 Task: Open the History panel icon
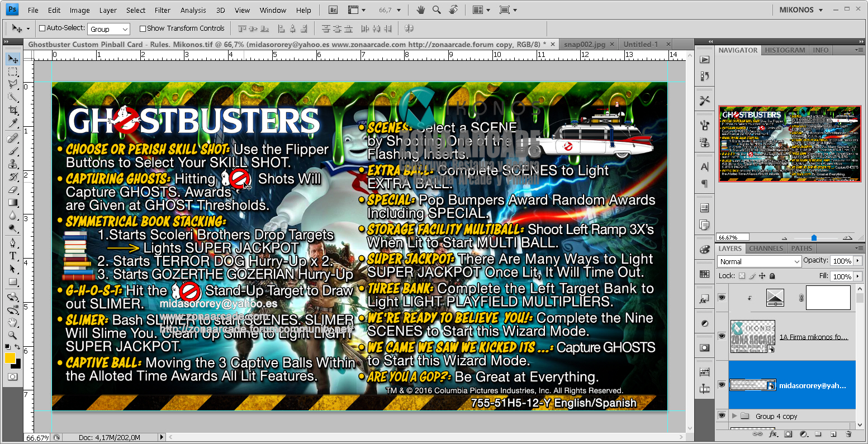704,76
